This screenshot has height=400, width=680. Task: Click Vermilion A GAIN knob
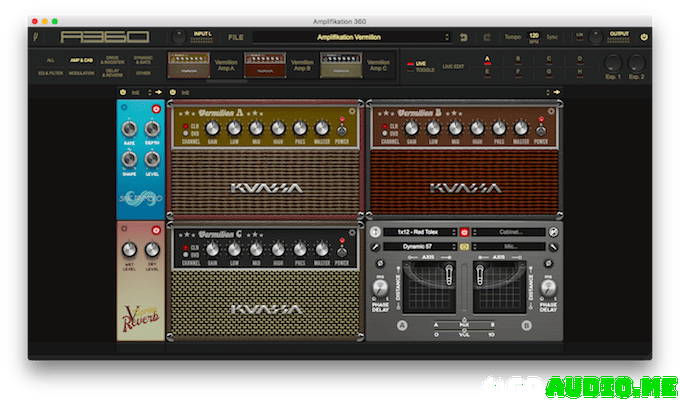[x=212, y=128]
